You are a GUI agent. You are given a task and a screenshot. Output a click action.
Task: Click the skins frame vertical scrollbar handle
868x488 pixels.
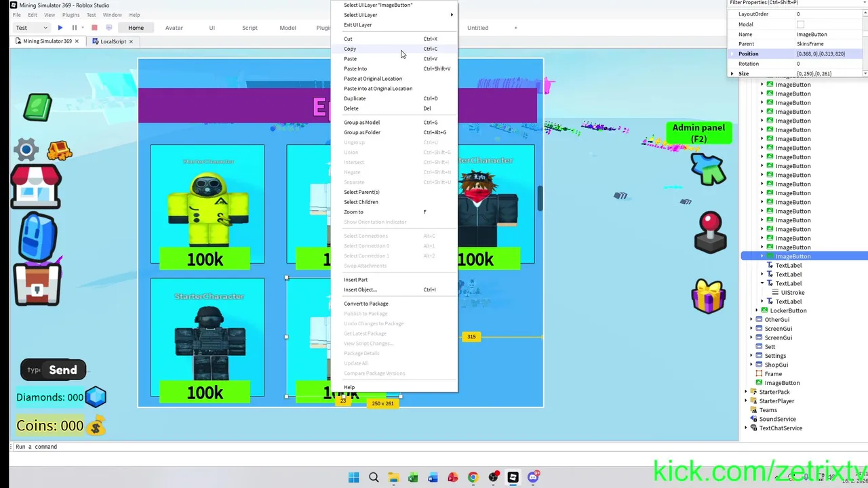540,198
